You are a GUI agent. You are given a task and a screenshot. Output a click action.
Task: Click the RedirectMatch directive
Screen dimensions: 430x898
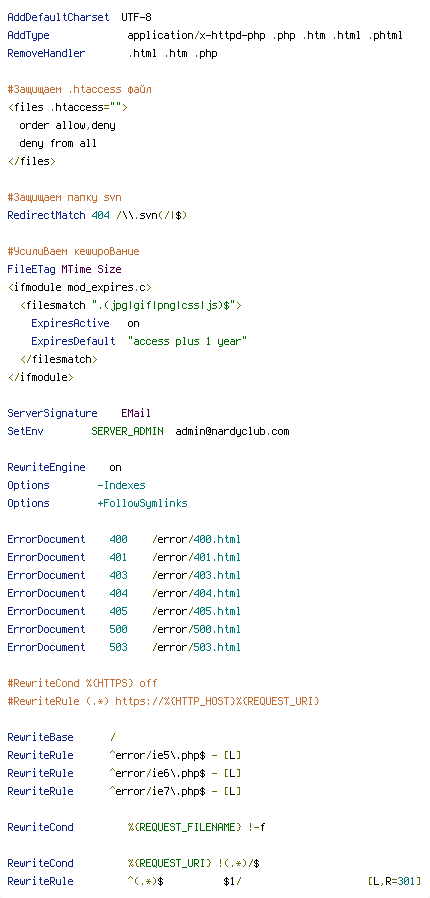(x=46, y=215)
